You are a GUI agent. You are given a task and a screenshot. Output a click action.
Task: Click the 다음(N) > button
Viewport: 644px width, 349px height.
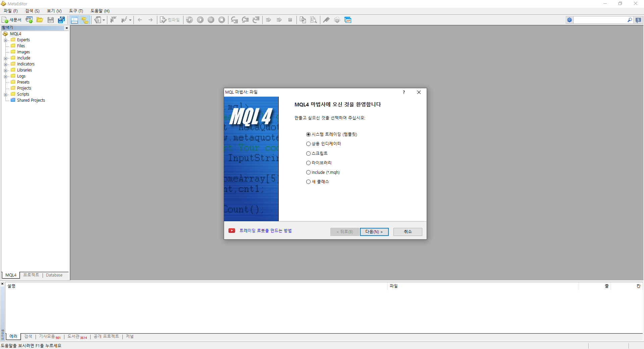374,232
